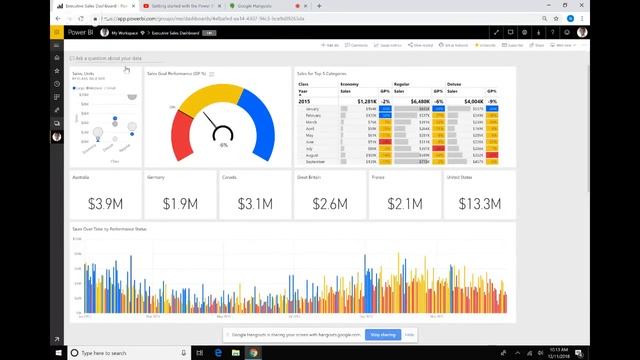
Task: Open user profile picture in header
Action: coord(582,32)
